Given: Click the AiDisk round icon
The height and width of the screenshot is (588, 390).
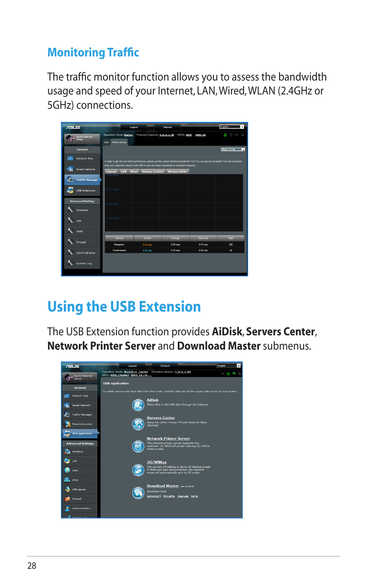Looking at the screenshot, I should (138, 405).
